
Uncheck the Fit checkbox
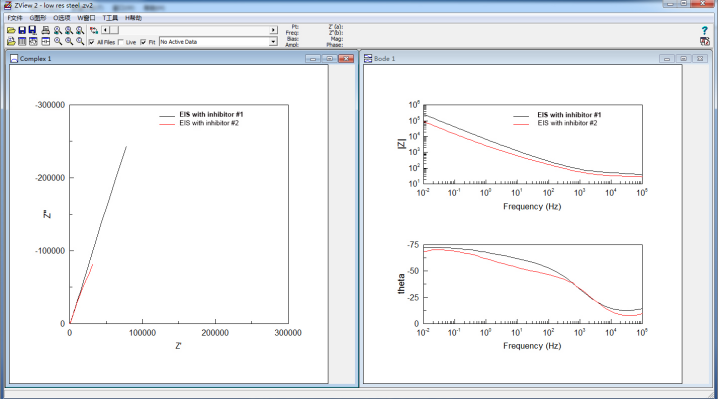pos(143,42)
